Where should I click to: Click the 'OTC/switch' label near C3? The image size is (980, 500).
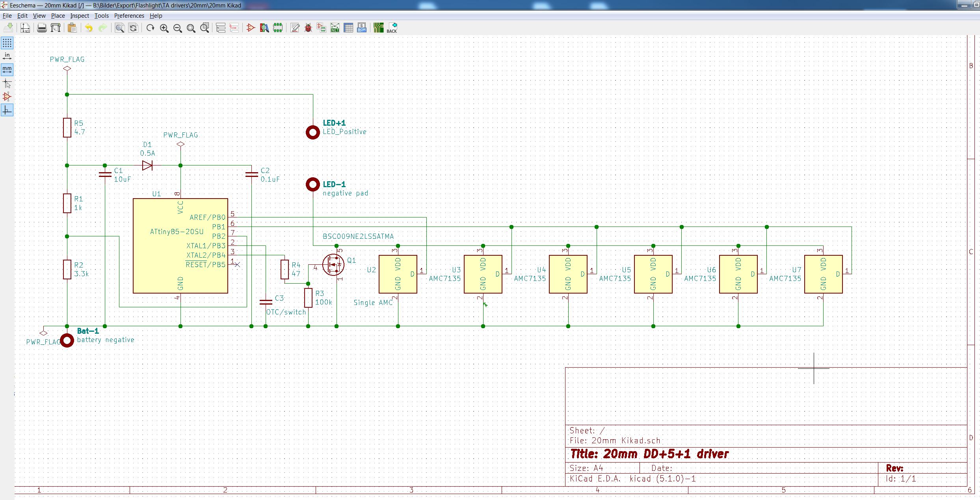point(286,312)
